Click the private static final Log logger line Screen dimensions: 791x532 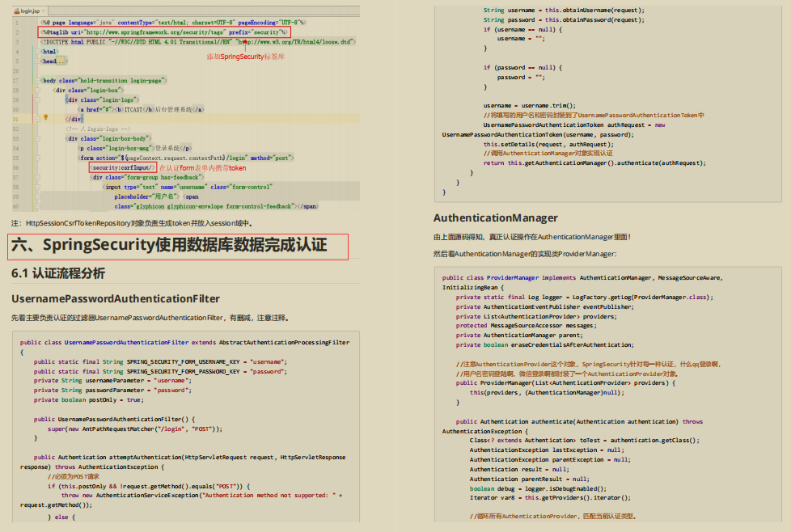tap(586, 297)
